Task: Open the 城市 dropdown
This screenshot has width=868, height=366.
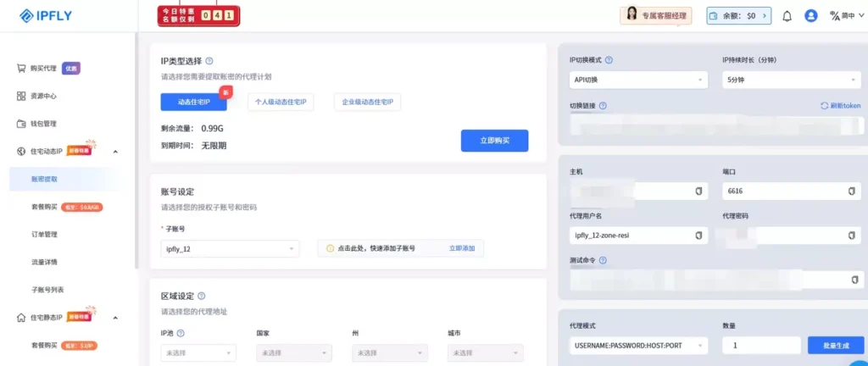Action: point(486,352)
